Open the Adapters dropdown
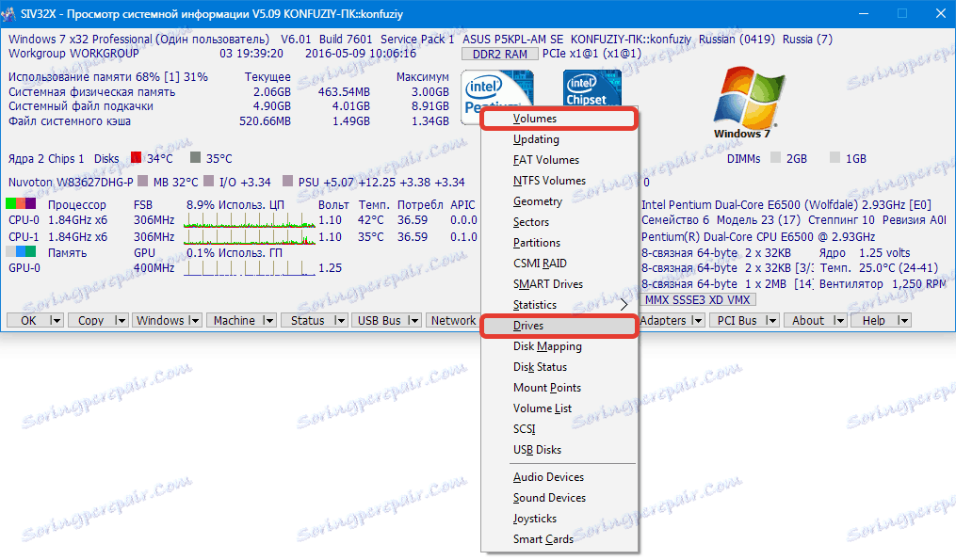Viewport: 956px width, 560px height. click(x=672, y=320)
